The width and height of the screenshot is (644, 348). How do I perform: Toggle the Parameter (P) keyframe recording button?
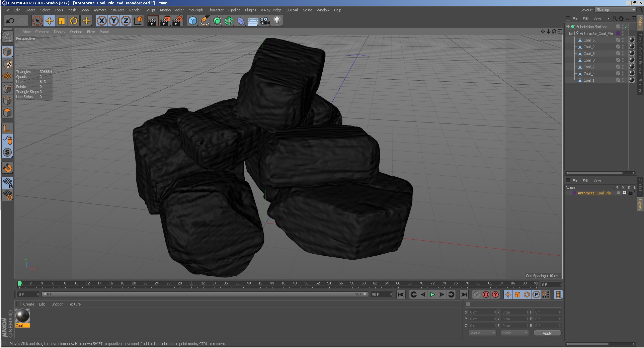pos(536,294)
